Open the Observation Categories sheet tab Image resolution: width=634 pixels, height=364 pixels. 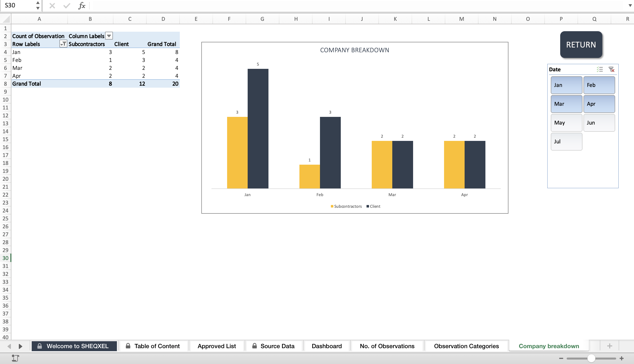[466, 346]
